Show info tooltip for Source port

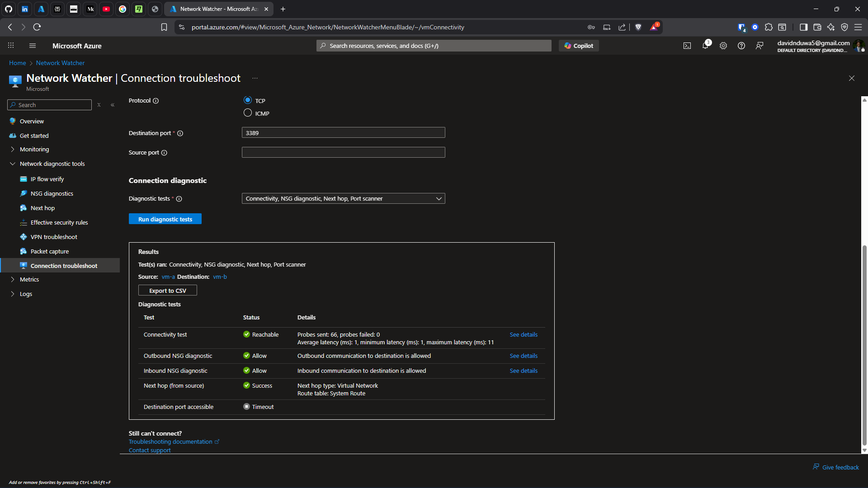pyautogui.click(x=165, y=153)
